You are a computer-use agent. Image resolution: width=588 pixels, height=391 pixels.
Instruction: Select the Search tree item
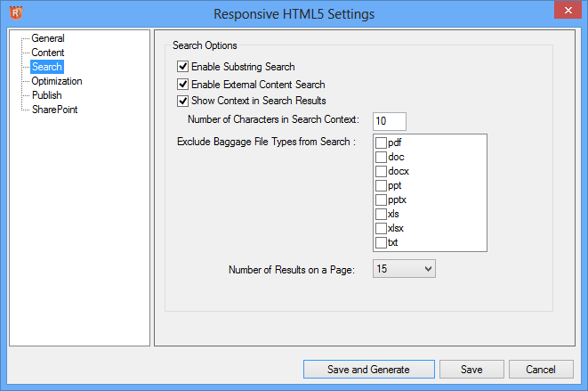pyautogui.click(x=46, y=67)
